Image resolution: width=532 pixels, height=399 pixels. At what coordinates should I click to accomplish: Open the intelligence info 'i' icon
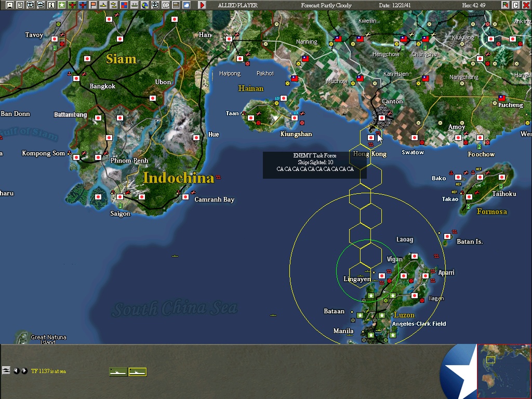(x=51, y=5)
